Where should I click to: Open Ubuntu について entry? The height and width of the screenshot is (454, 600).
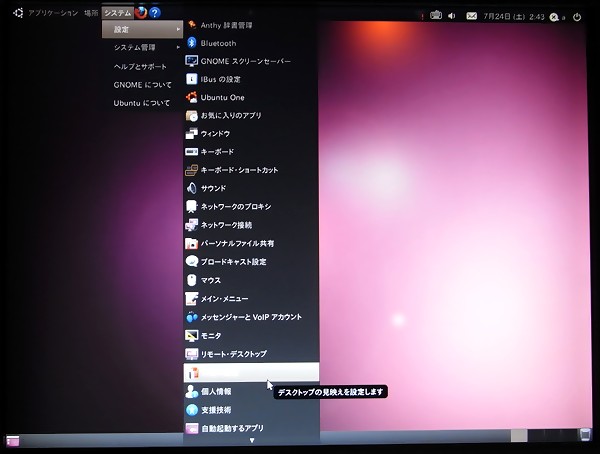tap(142, 103)
